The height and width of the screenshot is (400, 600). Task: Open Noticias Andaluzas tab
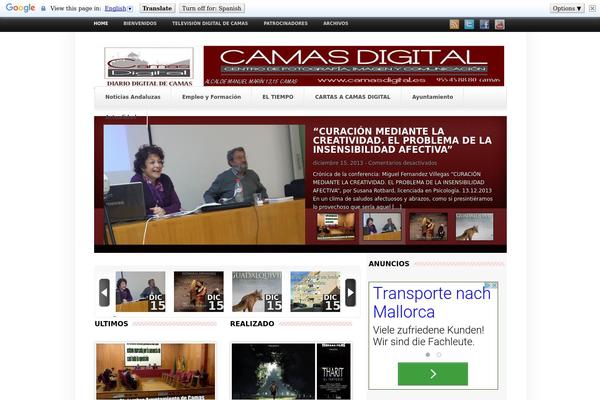pyautogui.click(x=133, y=97)
